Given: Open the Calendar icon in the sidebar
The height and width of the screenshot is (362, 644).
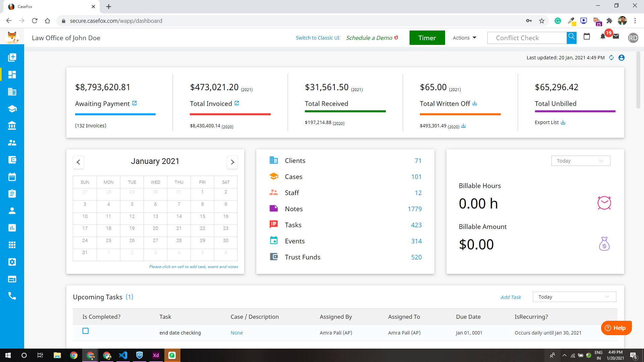Looking at the screenshot, I should (12, 177).
